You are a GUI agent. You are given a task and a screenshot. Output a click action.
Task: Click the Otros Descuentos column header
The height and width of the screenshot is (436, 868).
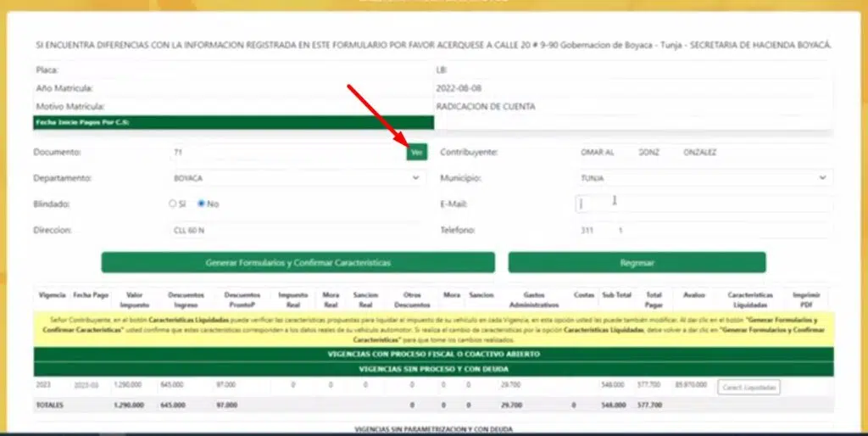click(412, 299)
